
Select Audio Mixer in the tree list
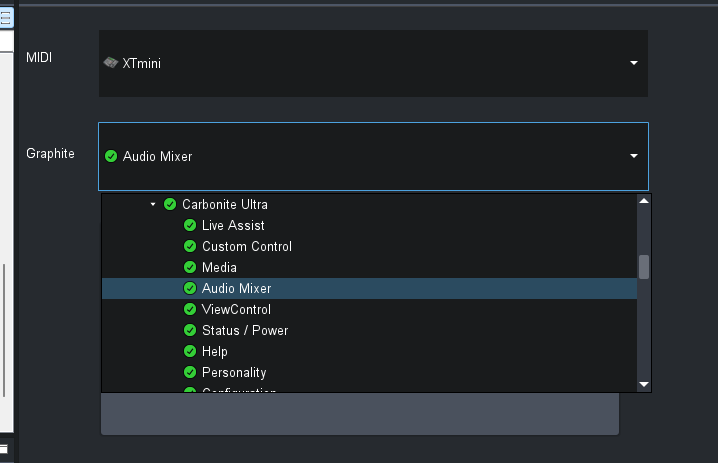click(x=236, y=288)
